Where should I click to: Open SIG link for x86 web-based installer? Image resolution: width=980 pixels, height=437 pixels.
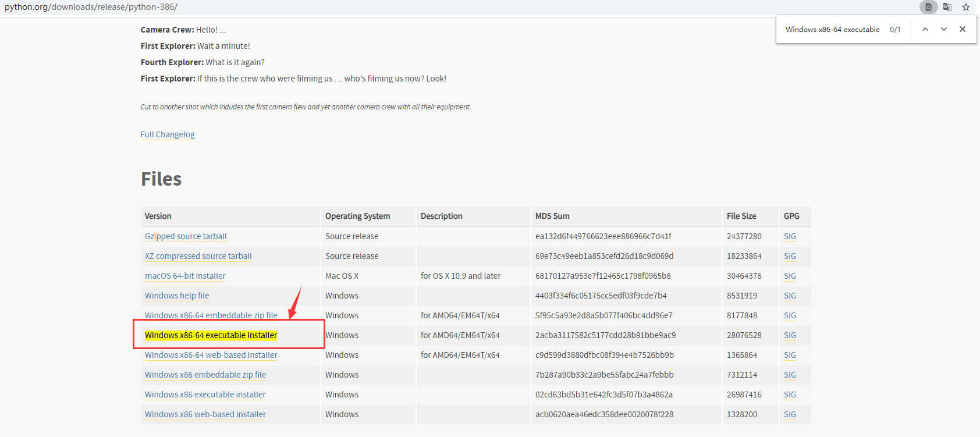point(790,414)
